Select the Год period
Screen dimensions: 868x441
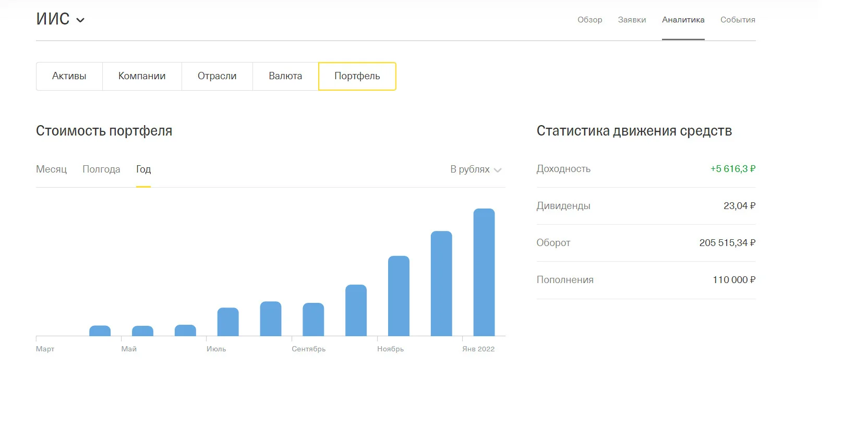(143, 169)
